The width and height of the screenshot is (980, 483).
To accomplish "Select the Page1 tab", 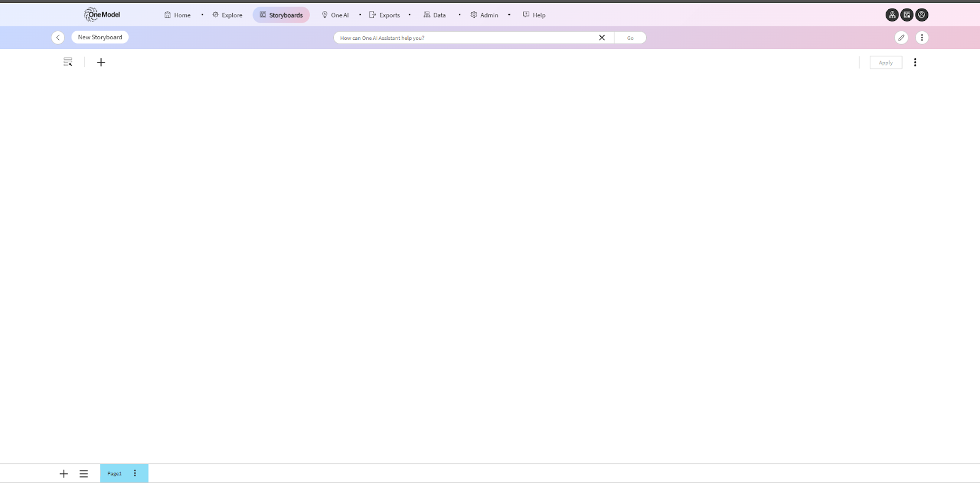I will pos(115,473).
